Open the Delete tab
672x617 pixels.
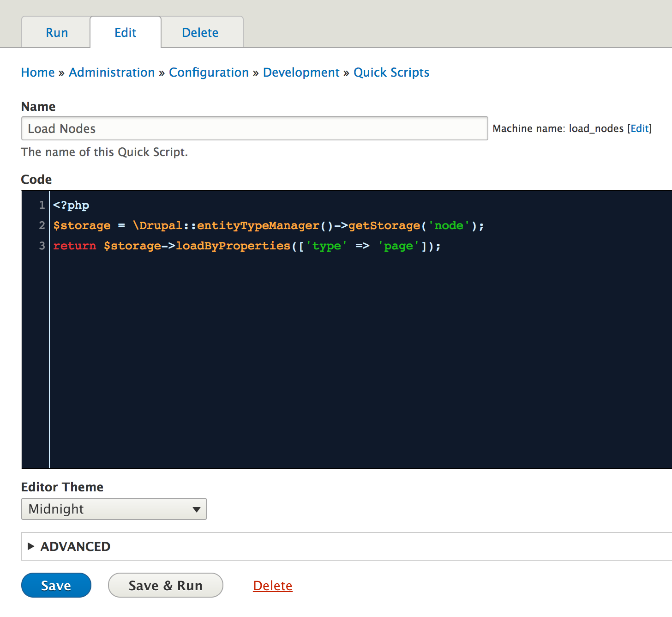[200, 32]
